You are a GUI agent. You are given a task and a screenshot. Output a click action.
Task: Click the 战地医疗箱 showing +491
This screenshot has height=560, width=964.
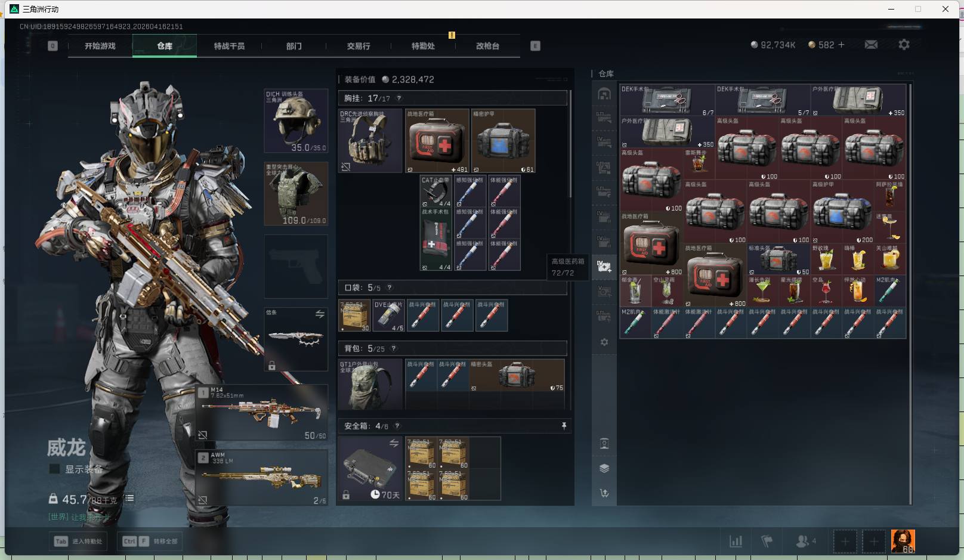(x=437, y=141)
